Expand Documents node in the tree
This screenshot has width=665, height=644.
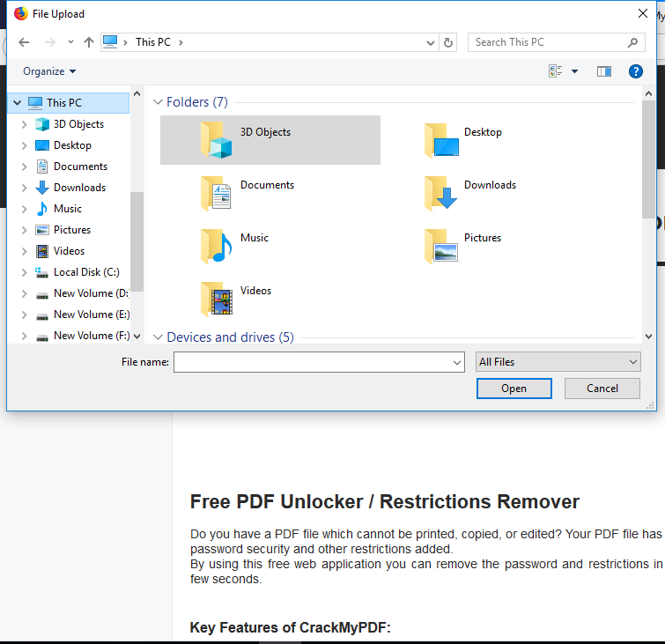click(x=24, y=167)
